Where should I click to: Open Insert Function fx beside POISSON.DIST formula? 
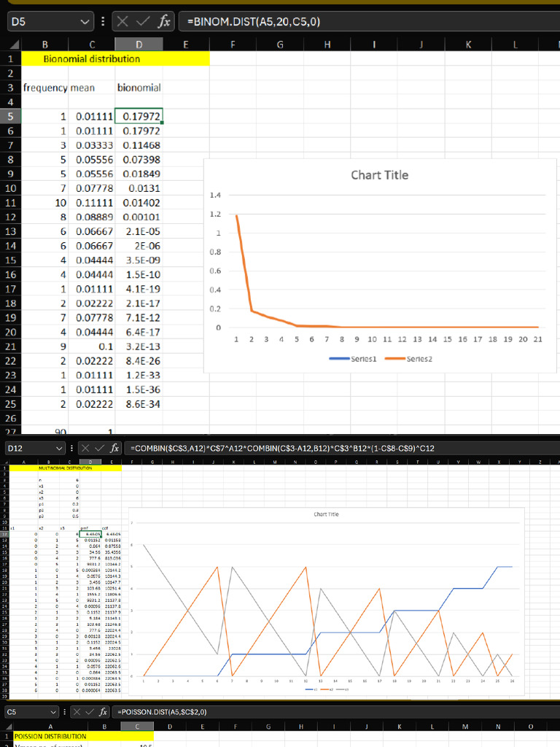pyautogui.click(x=104, y=712)
